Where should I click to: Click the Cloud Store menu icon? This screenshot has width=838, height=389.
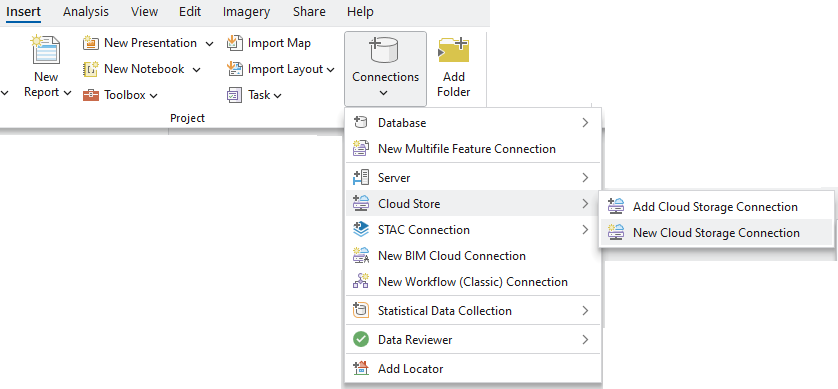[361, 204]
